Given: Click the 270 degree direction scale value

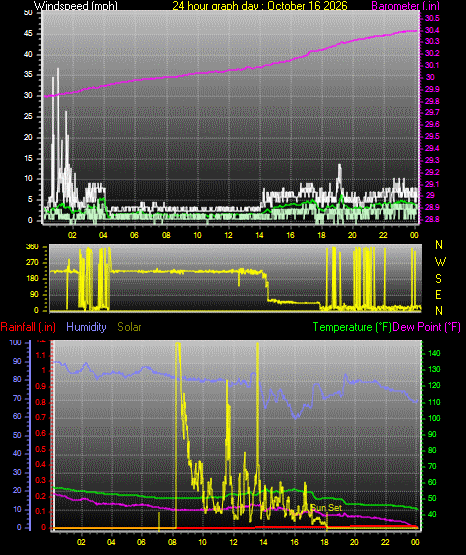Looking at the screenshot, I should (32, 263).
